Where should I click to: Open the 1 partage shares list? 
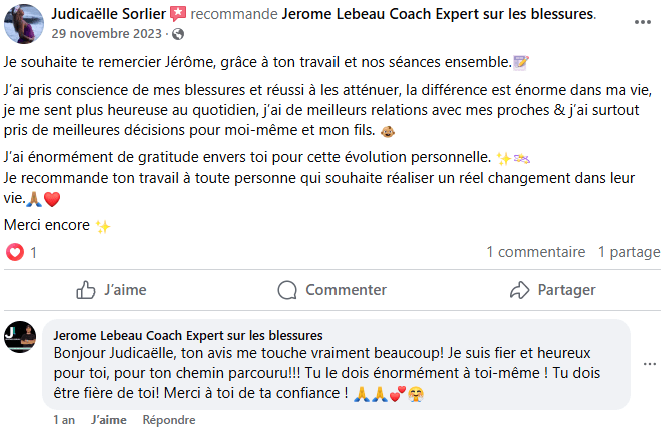coord(629,253)
